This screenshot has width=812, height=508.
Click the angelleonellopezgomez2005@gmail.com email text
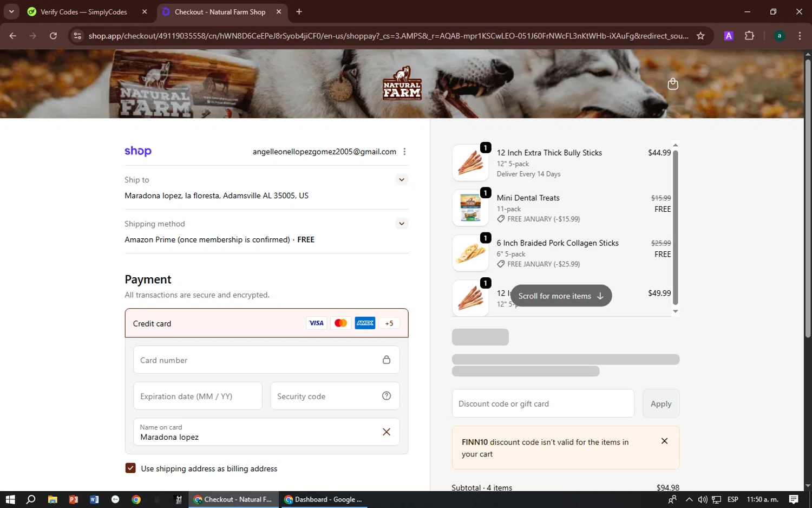324,152
